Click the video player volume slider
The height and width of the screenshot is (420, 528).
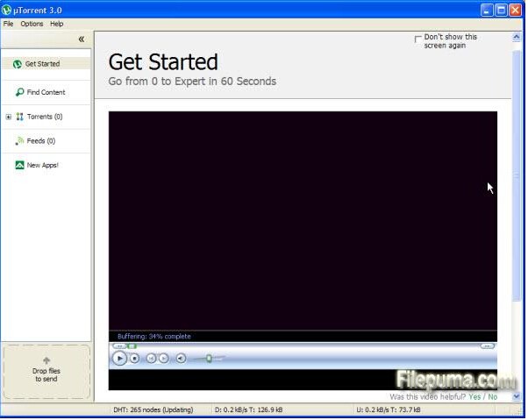pyautogui.click(x=209, y=358)
